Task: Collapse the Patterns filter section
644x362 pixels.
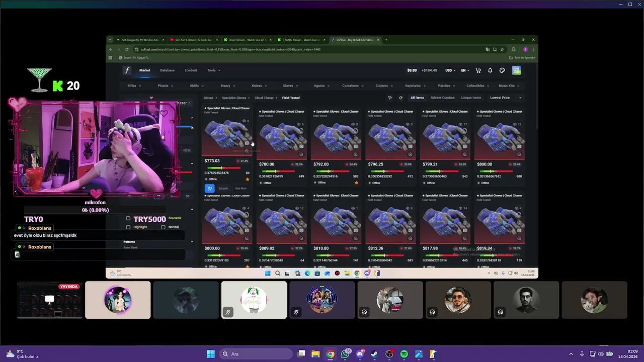Action: point(192,242)
